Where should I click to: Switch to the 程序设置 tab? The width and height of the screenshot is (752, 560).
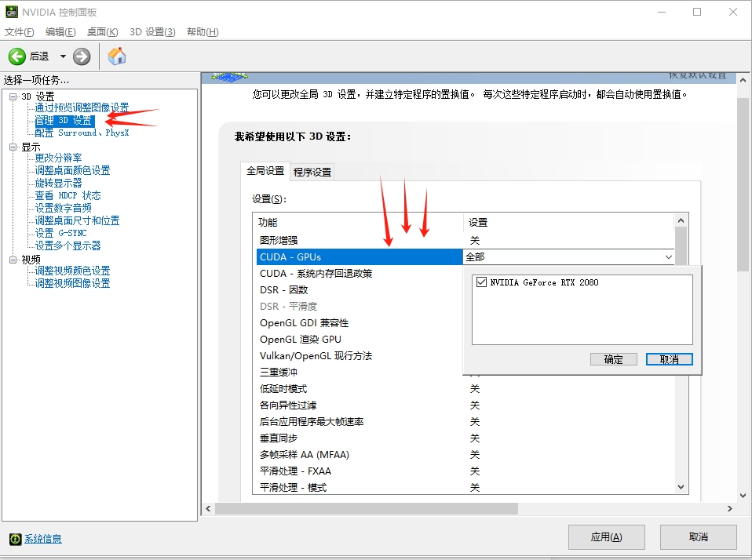coord(312,172)
